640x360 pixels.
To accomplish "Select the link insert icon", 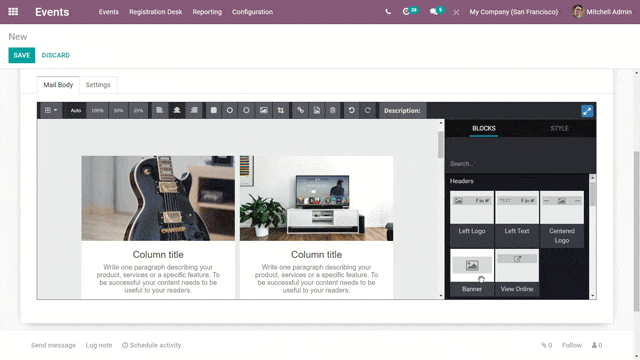I will pyautogui.click(x=300, y=110).
